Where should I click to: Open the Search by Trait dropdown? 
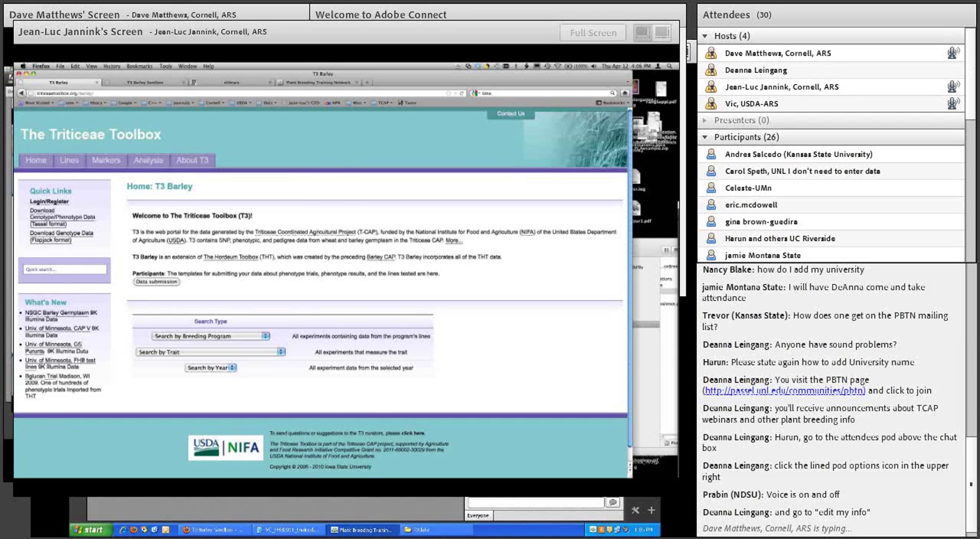(211, 352)
